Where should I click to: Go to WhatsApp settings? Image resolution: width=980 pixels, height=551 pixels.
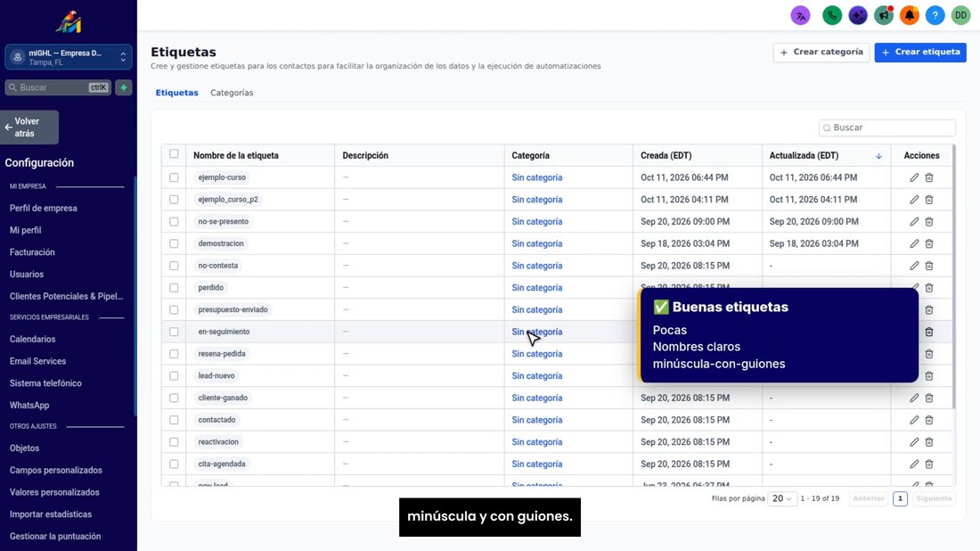point(29,406)
